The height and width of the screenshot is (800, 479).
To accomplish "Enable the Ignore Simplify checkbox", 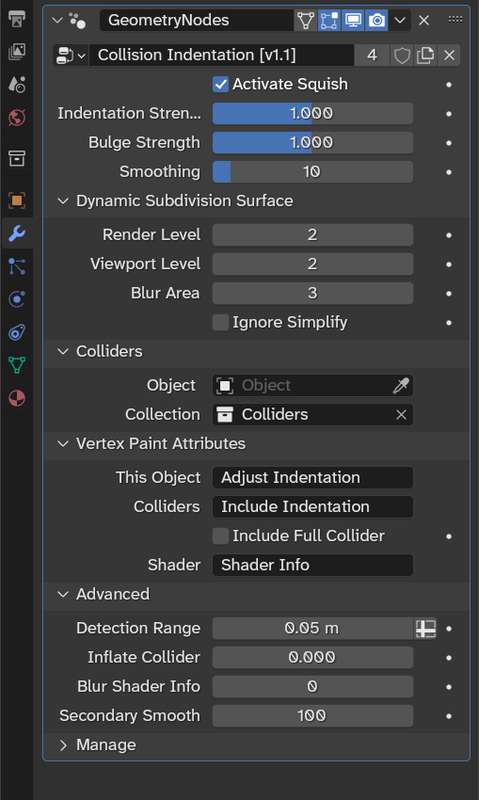I will click(x=220, y=322).
